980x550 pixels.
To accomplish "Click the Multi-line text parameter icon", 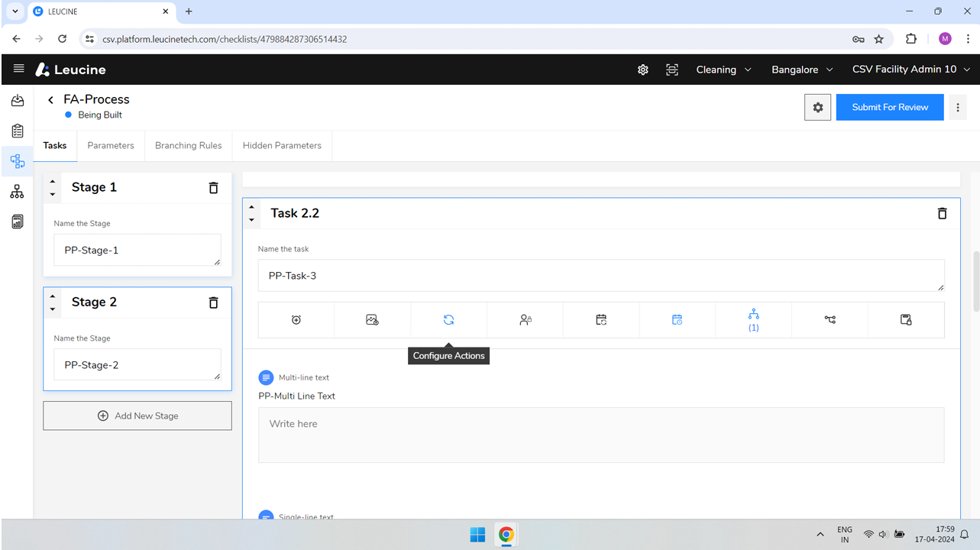I will click(266, 377).
